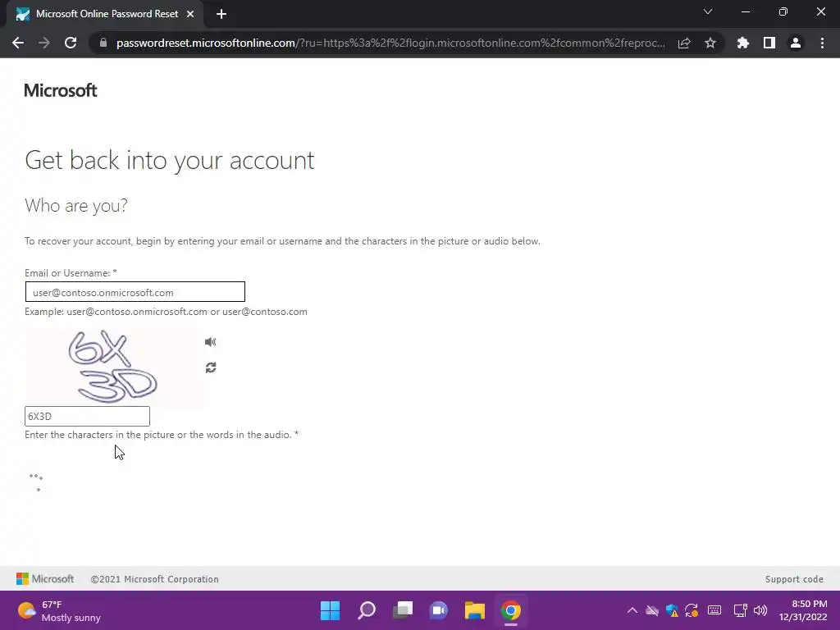Show hidden system tray icons
The width and height of the screenshot is (840, 630).
click(x=632, y=610)
